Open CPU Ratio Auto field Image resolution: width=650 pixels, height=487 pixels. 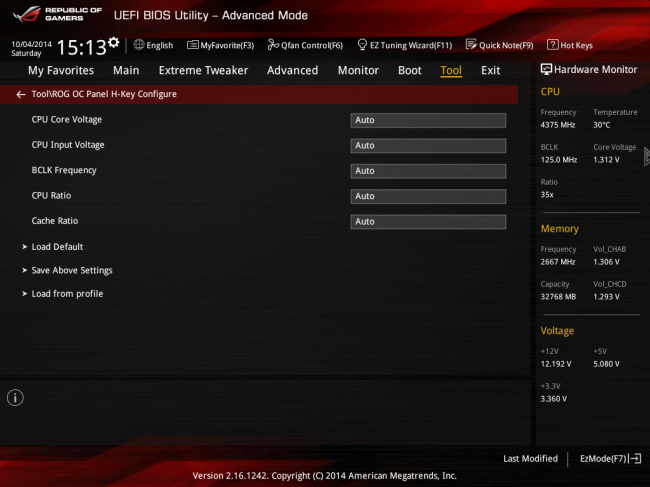click(428, 196)
